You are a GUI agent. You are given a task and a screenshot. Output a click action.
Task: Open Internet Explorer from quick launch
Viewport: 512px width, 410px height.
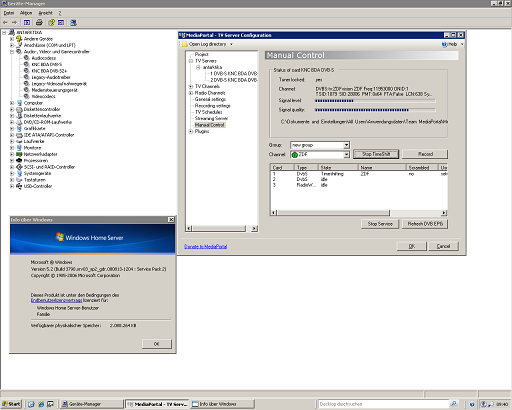pos(41,404)
